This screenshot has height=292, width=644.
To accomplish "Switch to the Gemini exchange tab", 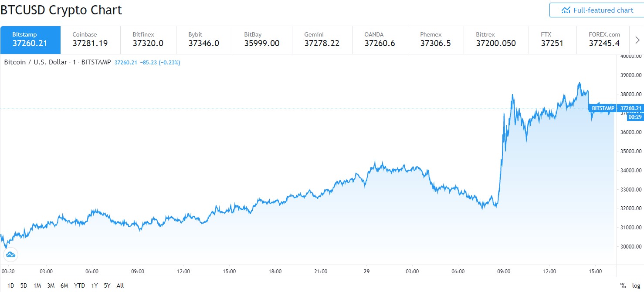I will pyautogui.click(x=322, y=40).
